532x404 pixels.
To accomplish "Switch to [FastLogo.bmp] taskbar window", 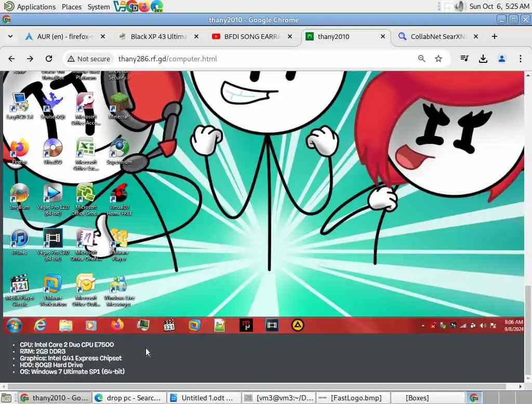I will pos(353,398).
